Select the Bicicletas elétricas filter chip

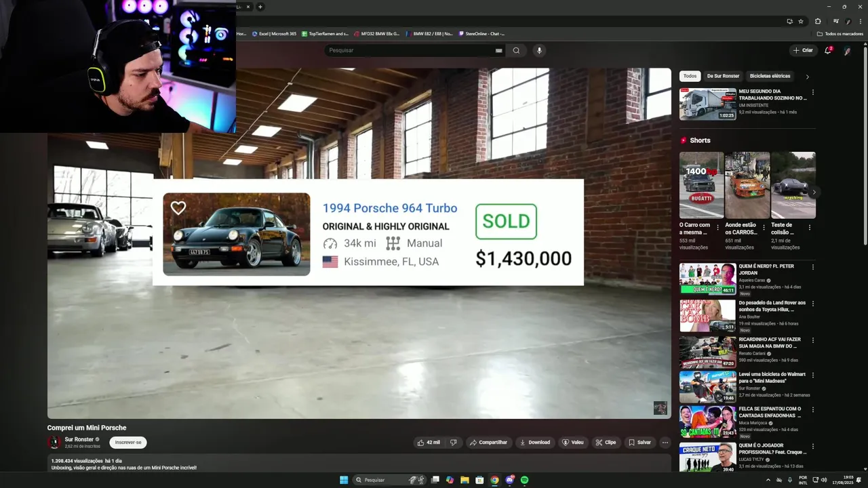tap(770, 76)
